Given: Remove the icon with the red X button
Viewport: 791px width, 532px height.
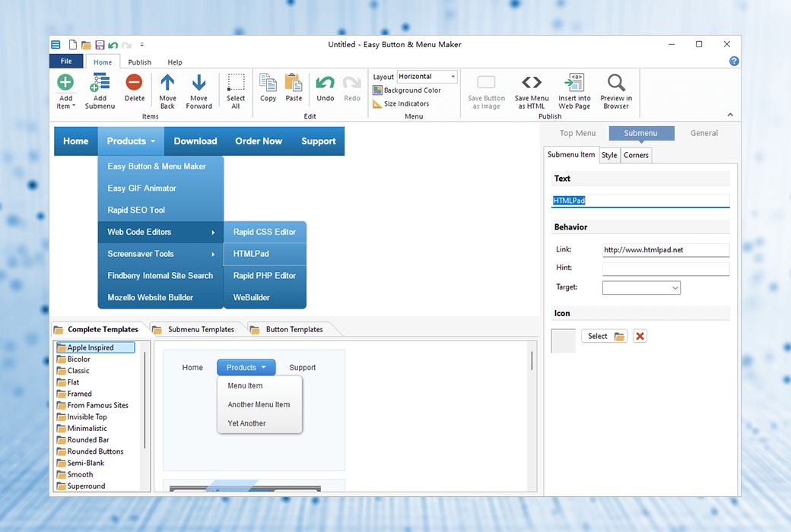Looking at the screenshot, I should point(640,337).
